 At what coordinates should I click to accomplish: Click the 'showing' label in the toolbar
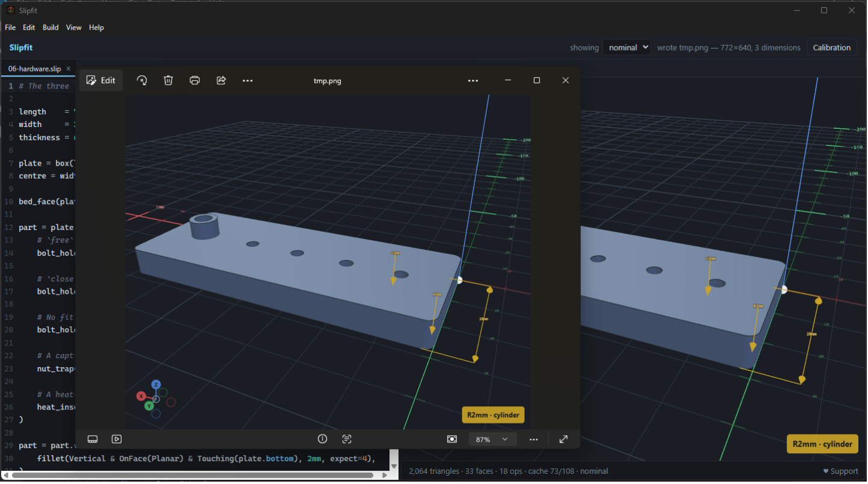click(x=584, y=48)
